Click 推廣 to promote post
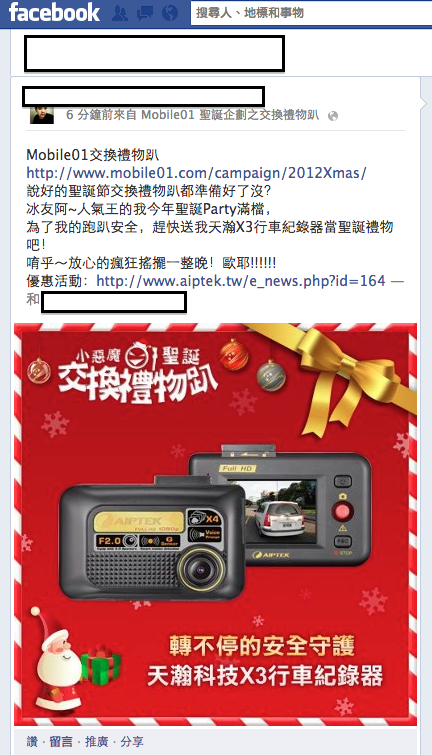The image size is (432, 755). (x=97, y=742)
